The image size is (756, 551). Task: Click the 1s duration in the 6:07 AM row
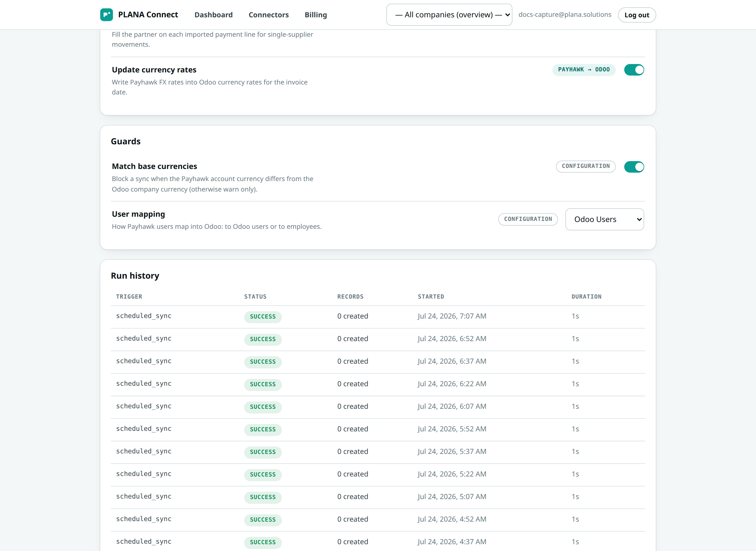575,406
